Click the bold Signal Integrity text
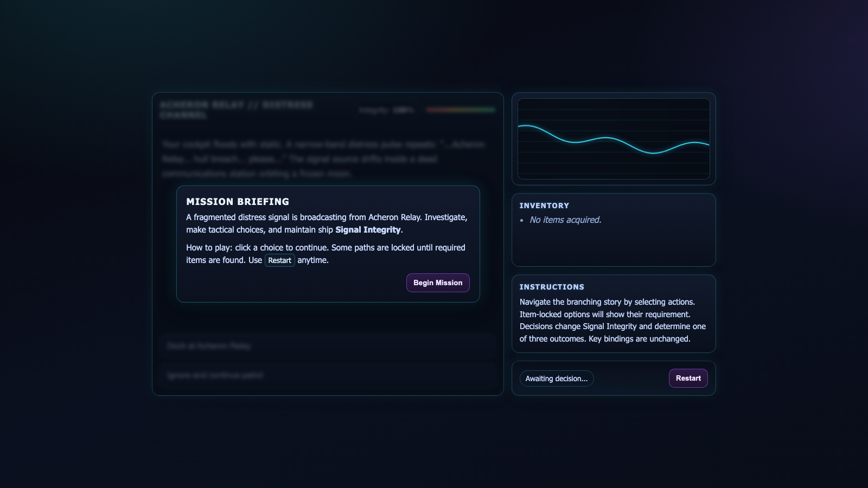Image resolution: width=868 pixels, height=488 pixels. click(x=368, y=230)
